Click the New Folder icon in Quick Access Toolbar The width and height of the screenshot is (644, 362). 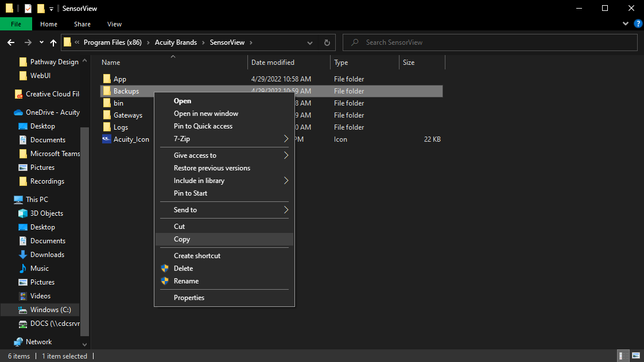click(40, 8)
